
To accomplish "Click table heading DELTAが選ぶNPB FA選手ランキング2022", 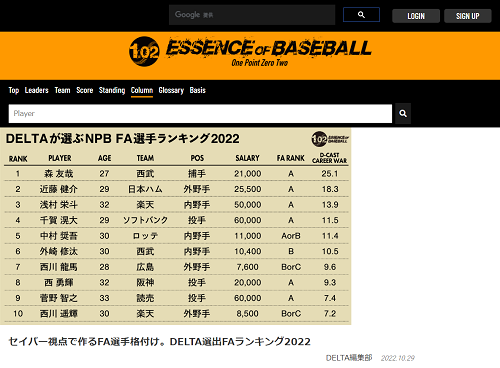I will point(122,139).
